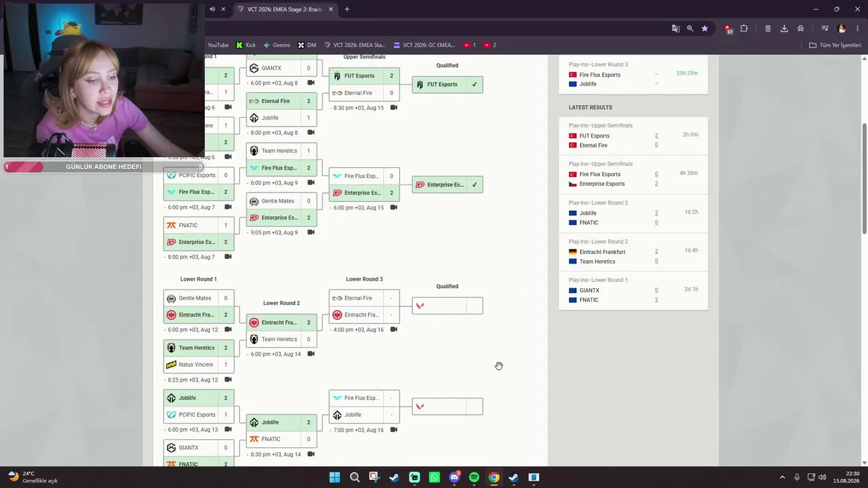Click the 2d 1h result timestamp

(691, 289)
